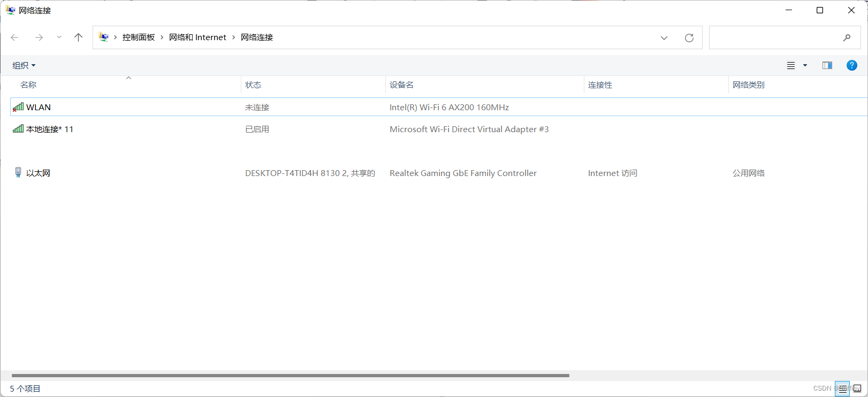
Task: Click Internet 访问 connectivity cell
Action: pos(613,173)
